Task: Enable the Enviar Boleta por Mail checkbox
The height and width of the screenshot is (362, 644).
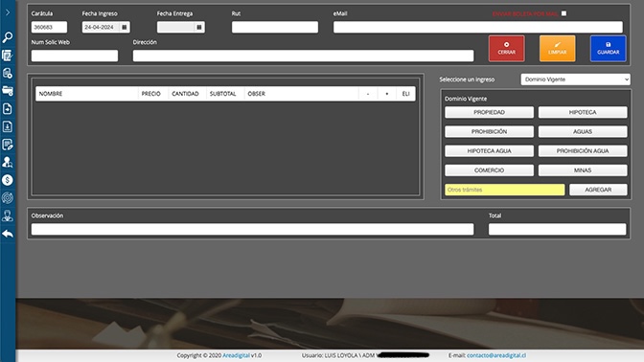Action: [563, 13]
